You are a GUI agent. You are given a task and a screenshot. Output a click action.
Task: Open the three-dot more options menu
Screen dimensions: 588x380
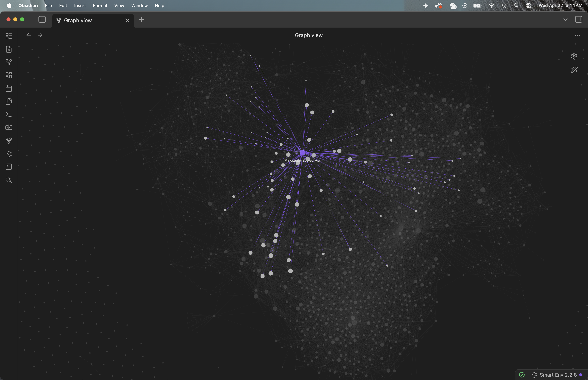577,35
